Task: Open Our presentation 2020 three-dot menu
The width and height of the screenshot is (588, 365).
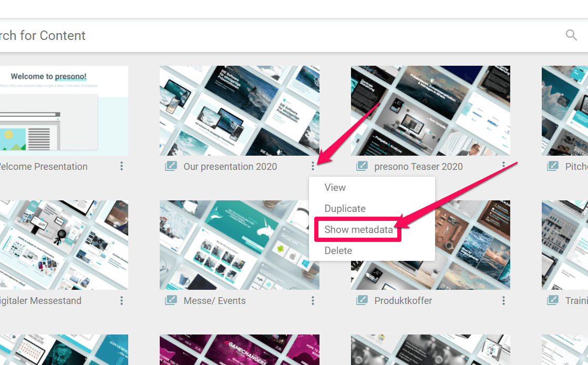Action: [x=313, y=166]
